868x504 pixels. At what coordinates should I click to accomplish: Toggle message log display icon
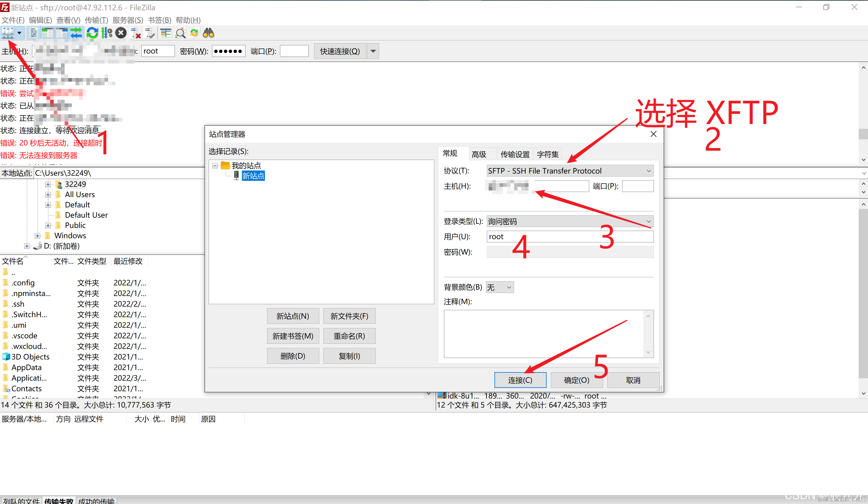(x=34, y=33)
